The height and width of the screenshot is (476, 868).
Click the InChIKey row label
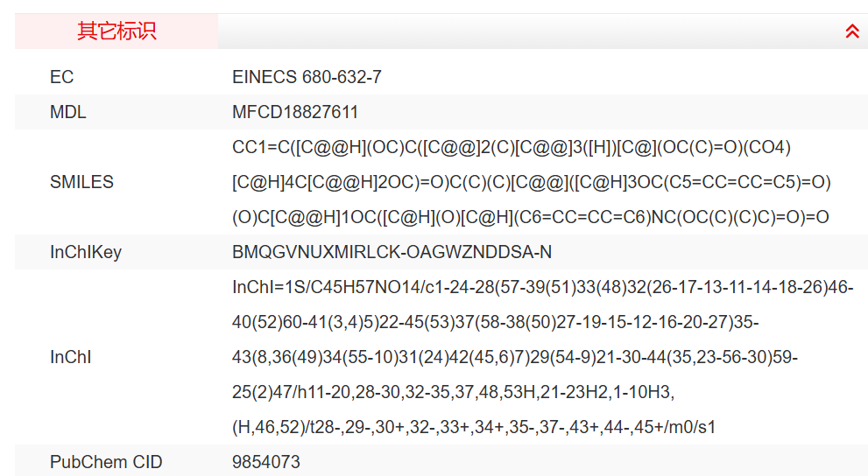coord(85,252)
